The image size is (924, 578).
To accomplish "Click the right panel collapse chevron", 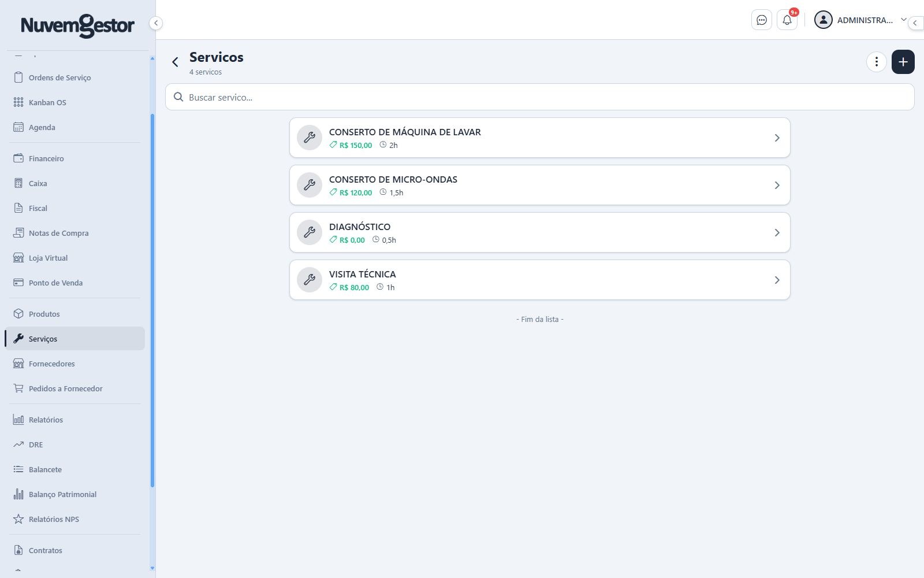I will pos(915,23).
